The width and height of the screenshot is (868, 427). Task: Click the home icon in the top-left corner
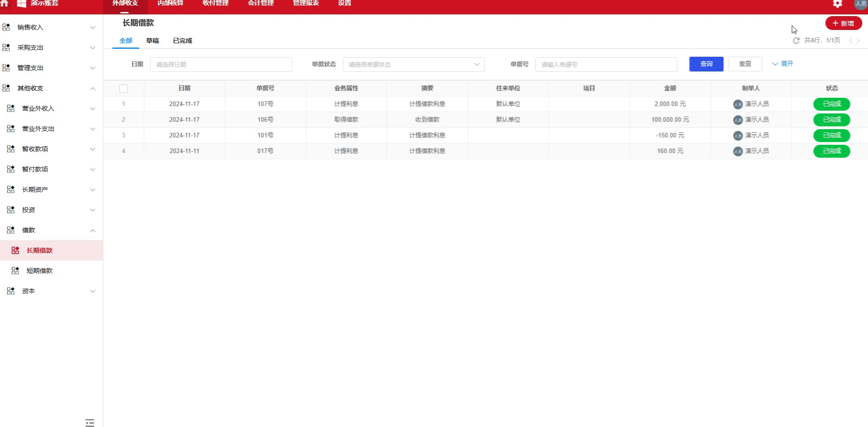pos(5,4)
